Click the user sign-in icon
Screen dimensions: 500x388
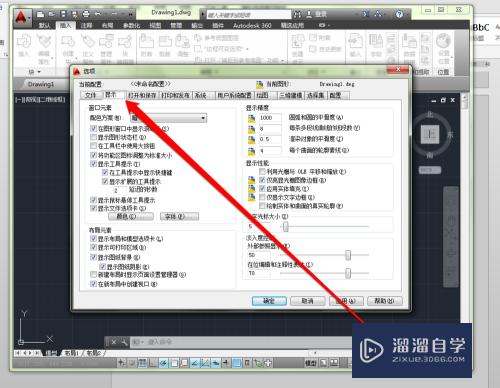tap(309, 14)
